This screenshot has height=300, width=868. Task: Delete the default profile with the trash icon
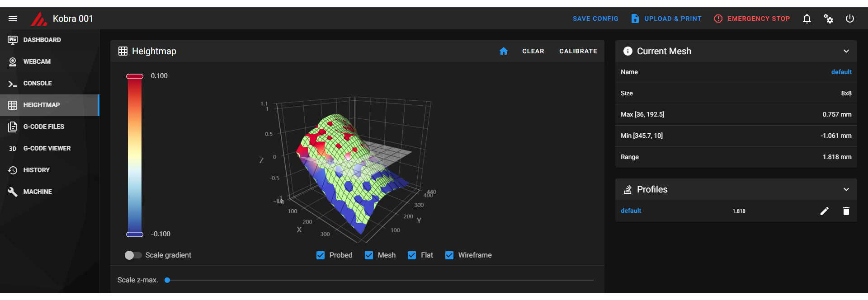click(x=846, y=211)
